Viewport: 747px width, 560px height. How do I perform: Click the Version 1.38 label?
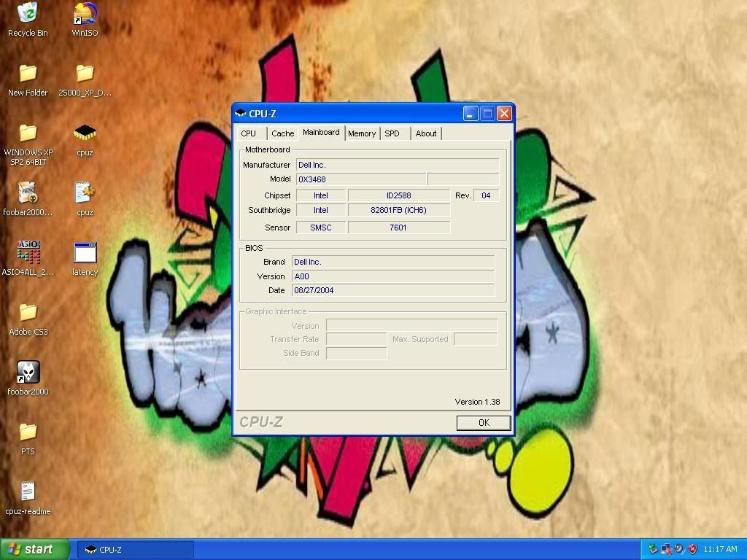(477, 402)
